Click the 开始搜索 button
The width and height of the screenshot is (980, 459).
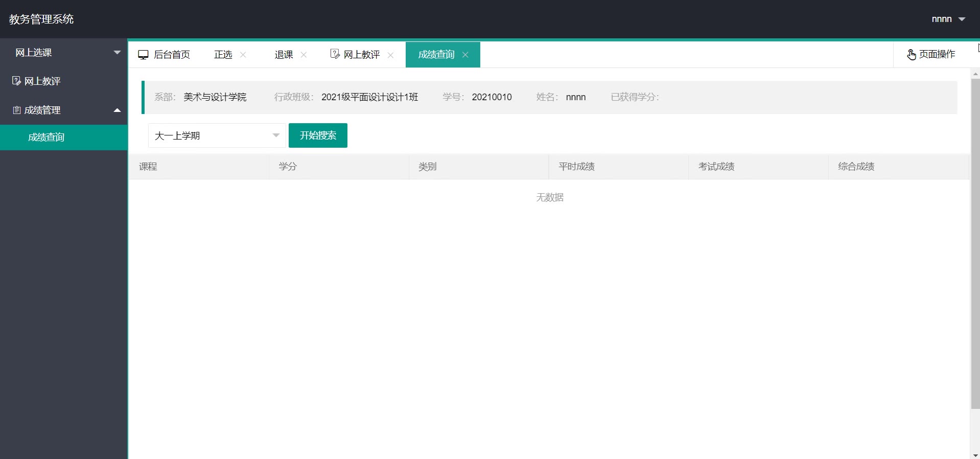318,135
